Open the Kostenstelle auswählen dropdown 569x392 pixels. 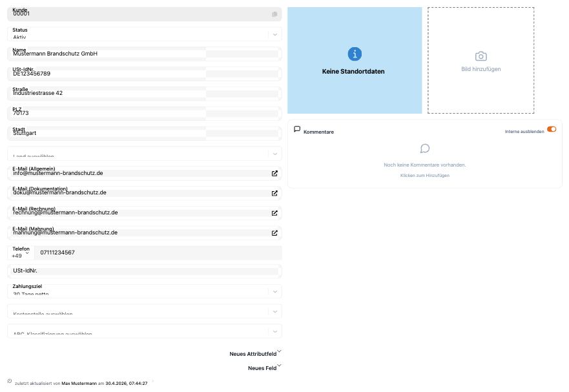(x=145, y=311)
